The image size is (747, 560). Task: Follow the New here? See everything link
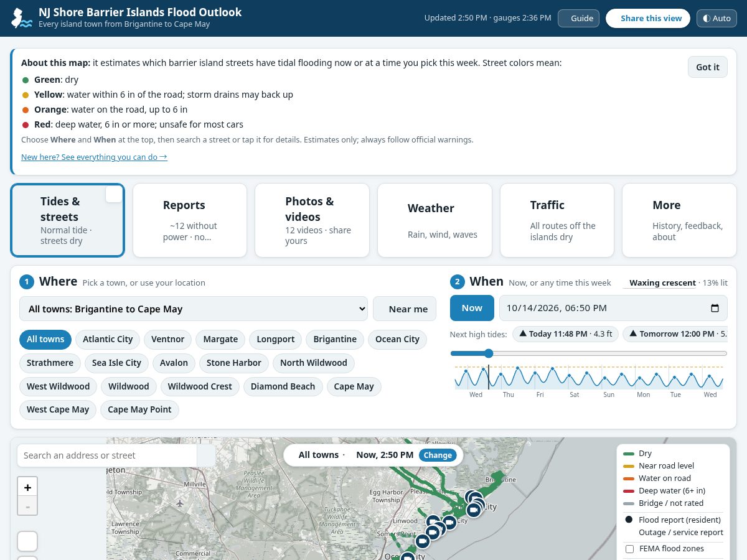coord(94,157)
